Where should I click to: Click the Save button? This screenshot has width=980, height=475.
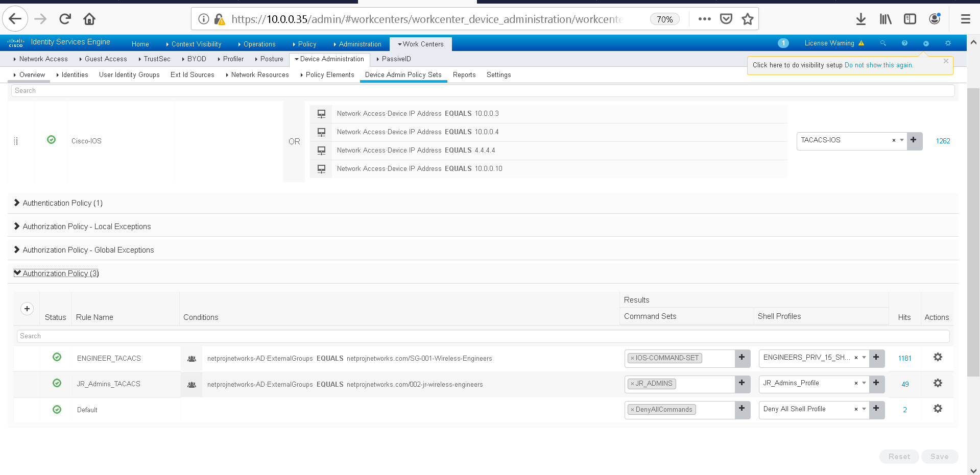(x=939, y=457)
